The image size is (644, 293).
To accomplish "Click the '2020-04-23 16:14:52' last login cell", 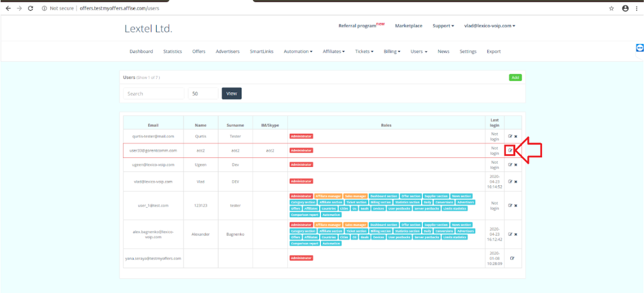I will tap(494, 182).
